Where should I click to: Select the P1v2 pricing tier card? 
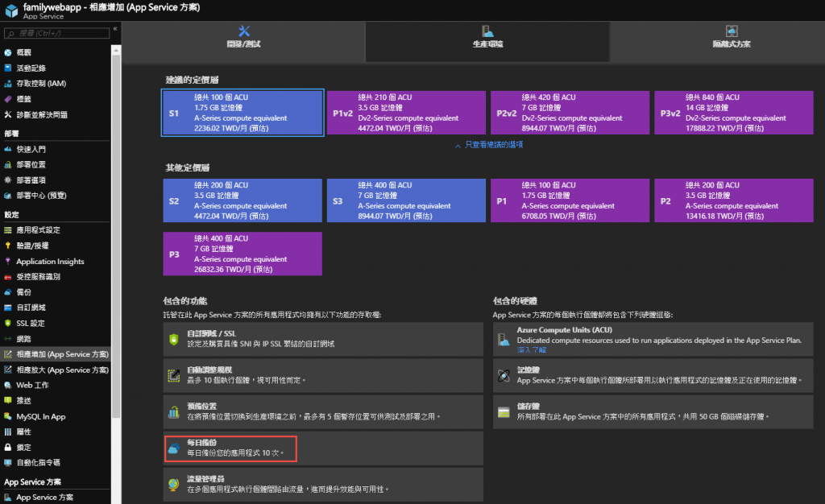pyautogui.click(x=406, y=113)
